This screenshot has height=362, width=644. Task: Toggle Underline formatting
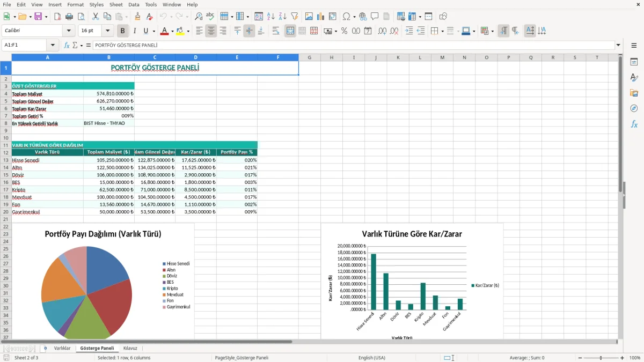click(146, 31)
